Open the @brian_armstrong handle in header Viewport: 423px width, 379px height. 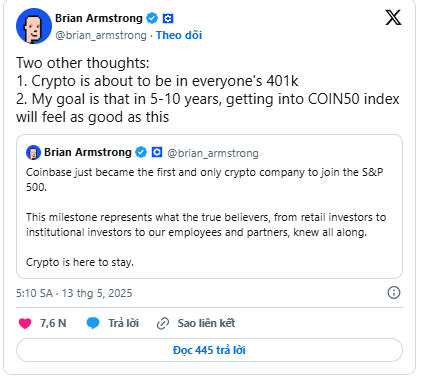[101, 35]
